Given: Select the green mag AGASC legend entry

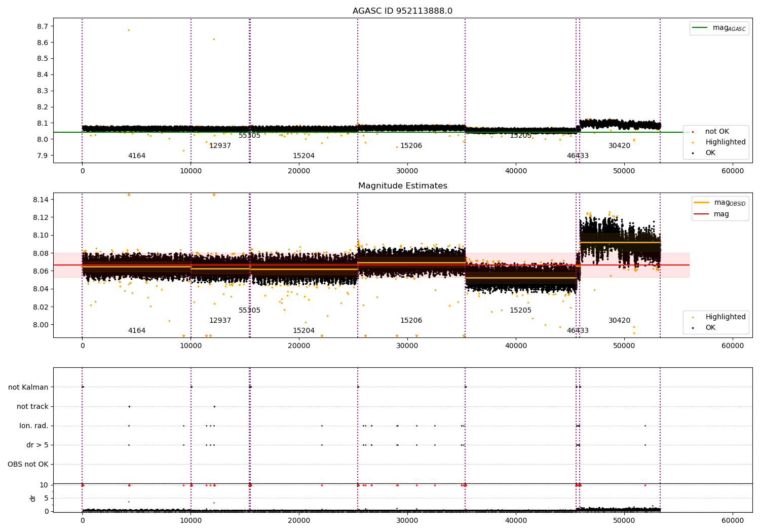Looking at the screenshot, I should coord(719,28).
